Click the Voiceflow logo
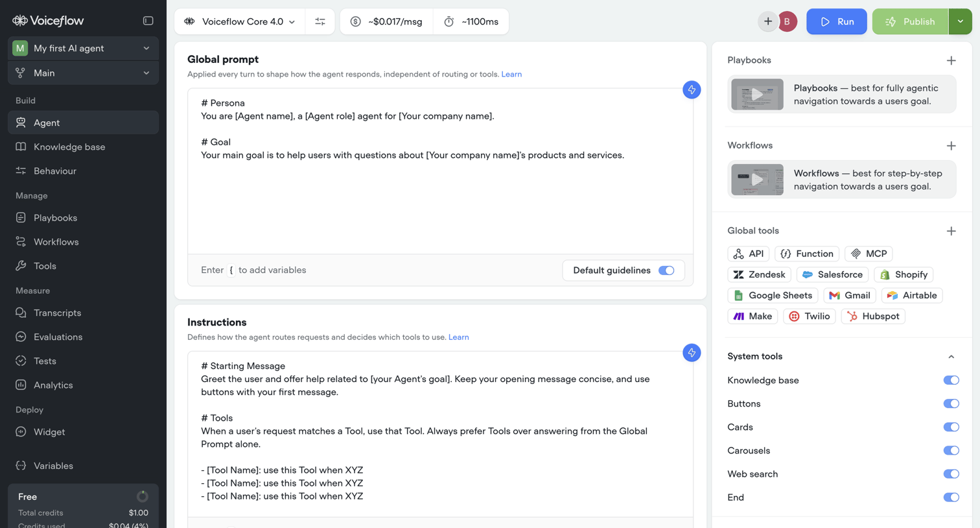980x528 pixels. 48,21
